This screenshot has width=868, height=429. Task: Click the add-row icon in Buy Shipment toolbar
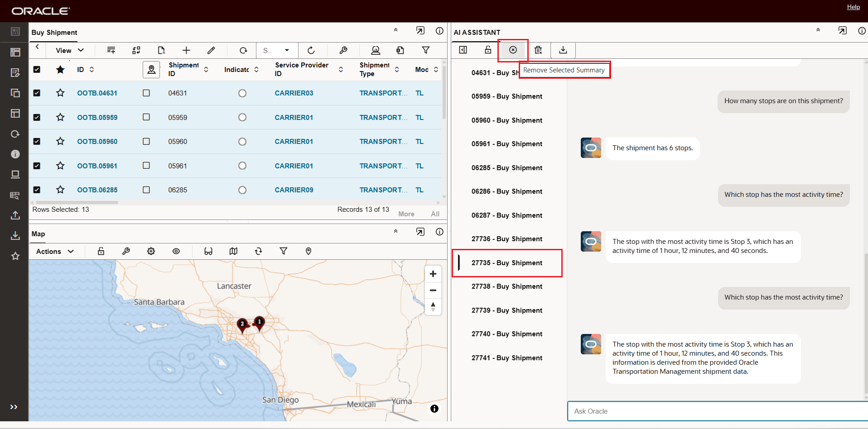click(x=111, y=50)
